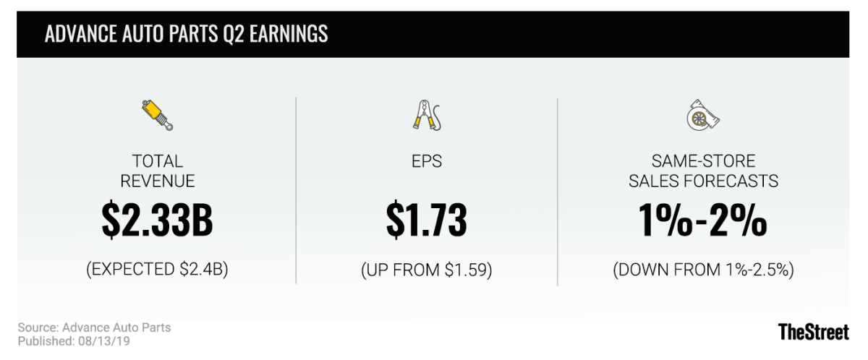Click the Up From $1.59 note
868x360 pixels.
[x=427, y=270]
